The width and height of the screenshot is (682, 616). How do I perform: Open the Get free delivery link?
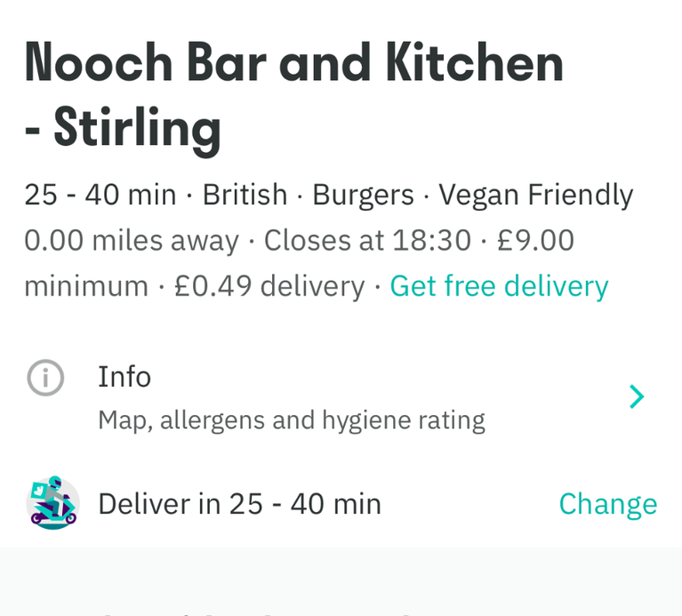click(499, 286)
